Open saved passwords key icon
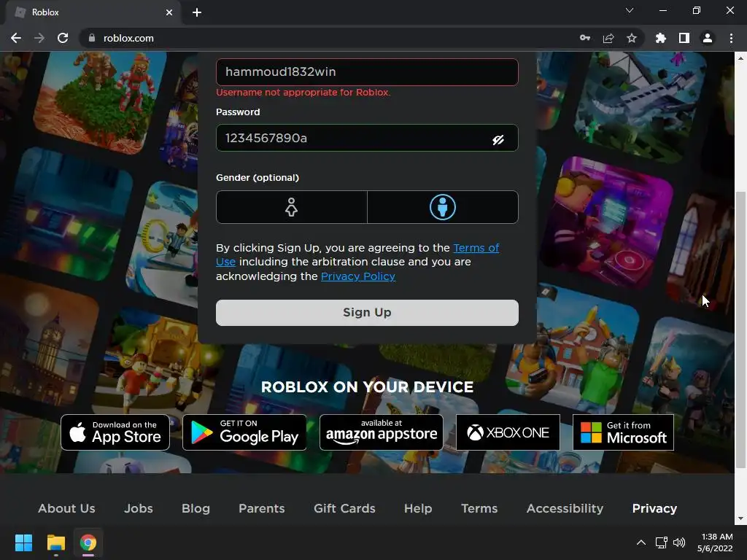Image resolution: width=747 pixels, height=560 pixels. (585, 38)
